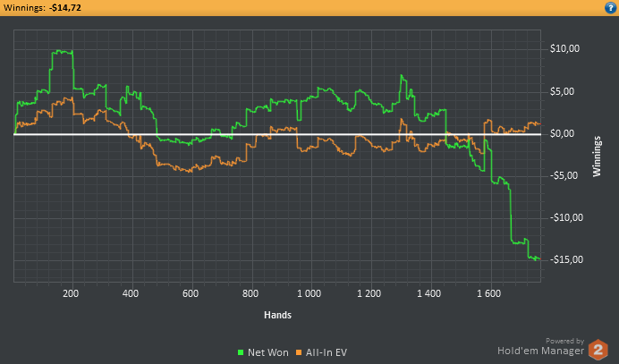Viewport: 619px width, 364px height.
Task: Click the -$5,00 y-axis label
Action: point(564,175)
